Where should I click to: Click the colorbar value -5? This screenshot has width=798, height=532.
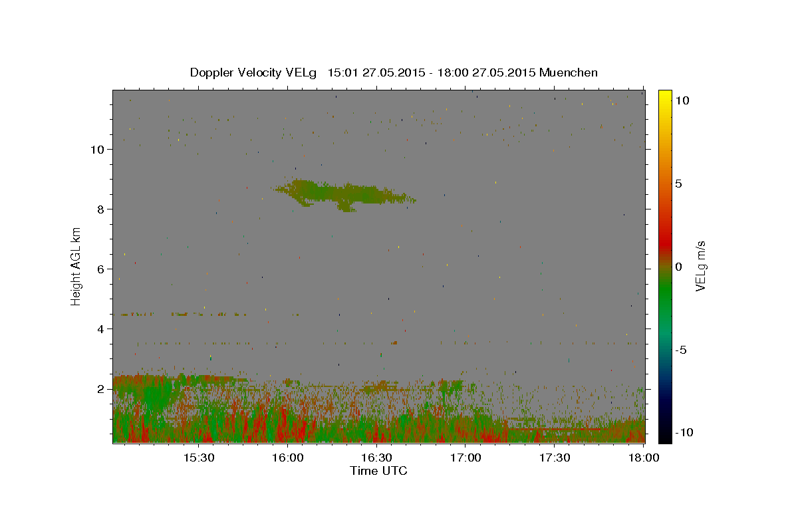[681, 350]
